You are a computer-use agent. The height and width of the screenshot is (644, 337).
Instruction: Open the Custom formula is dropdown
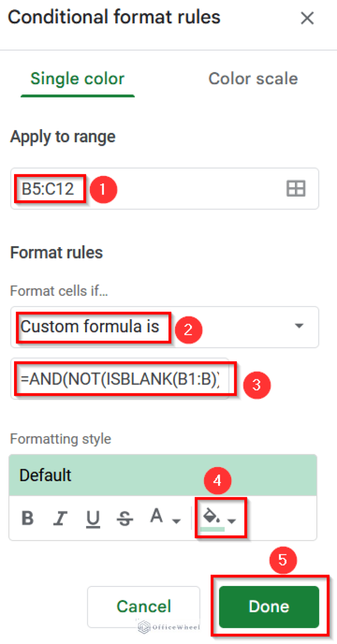tap(298, 327)
